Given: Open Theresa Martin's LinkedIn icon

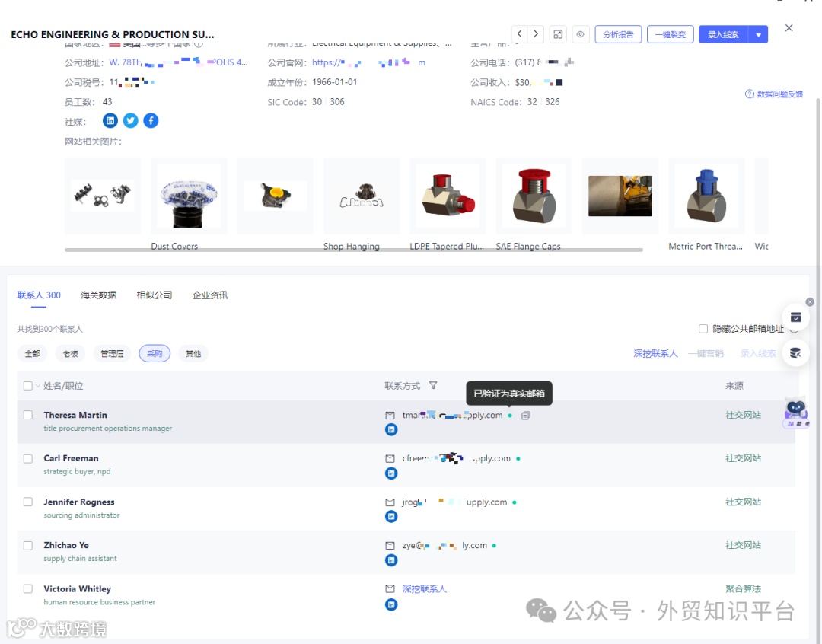Looking at the screenshot, I should pyautogui.click(x=391, y=429).
